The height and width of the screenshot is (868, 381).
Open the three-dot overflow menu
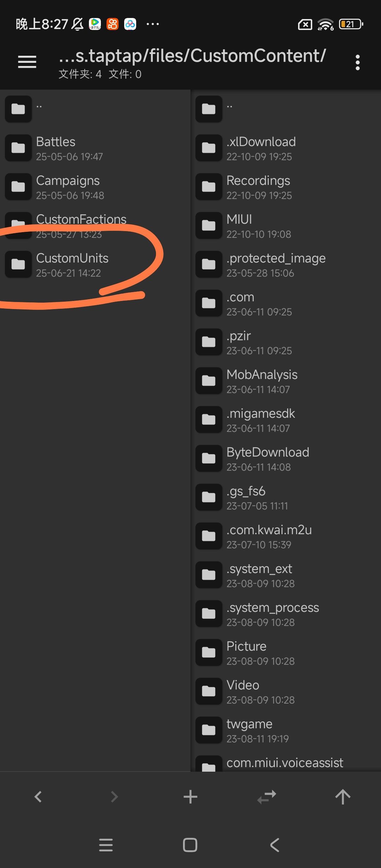pos(357,62)
